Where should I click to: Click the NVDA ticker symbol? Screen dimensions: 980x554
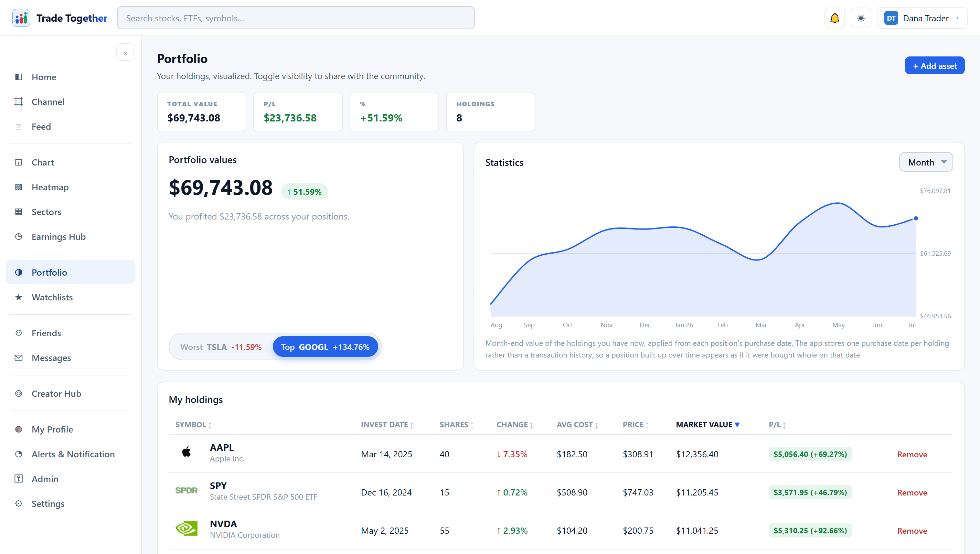(223, 524)
